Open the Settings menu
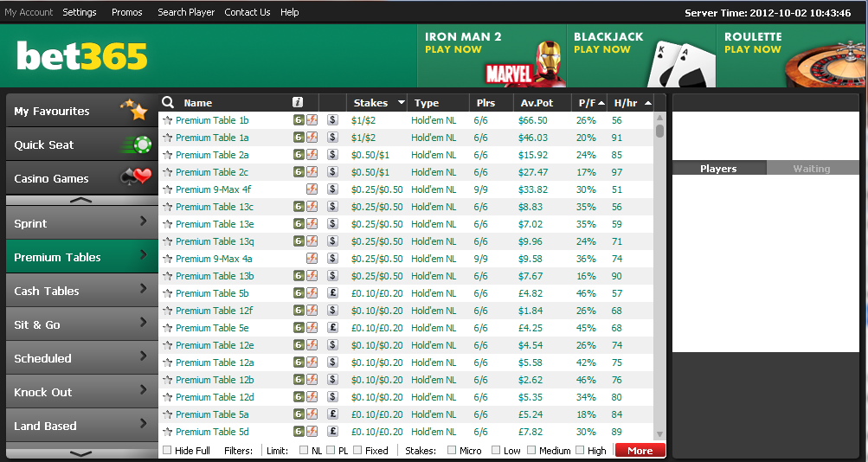The width and height of the screenshot is (868, 462). click(x=79, y=12)
